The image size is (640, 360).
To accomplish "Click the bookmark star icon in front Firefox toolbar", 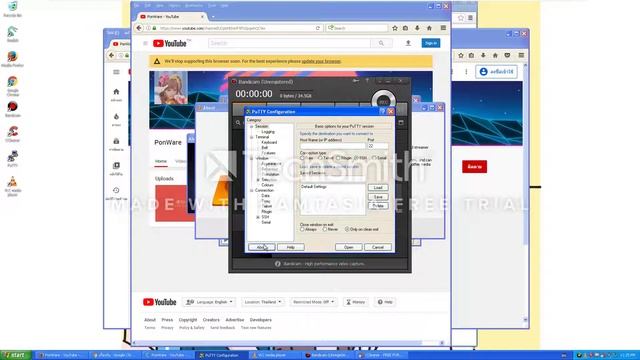I will click(x=395, y=28).
